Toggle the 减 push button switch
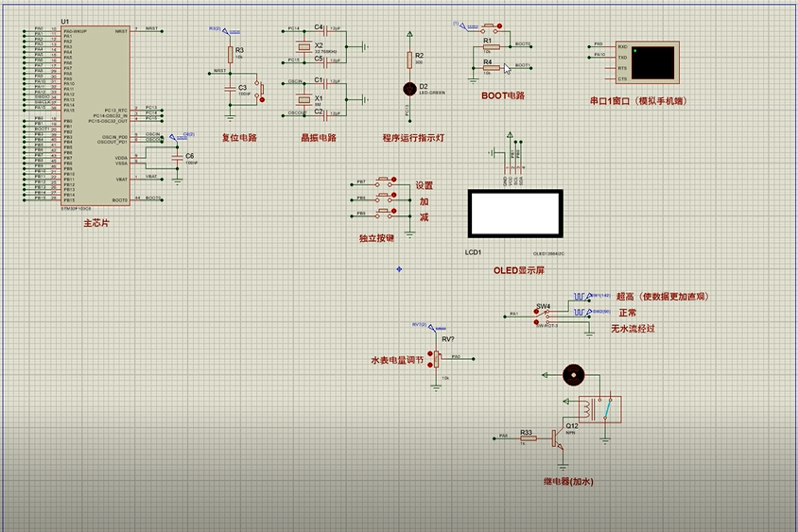Viewport: 798px width, 532px height. tap(393, 211)
